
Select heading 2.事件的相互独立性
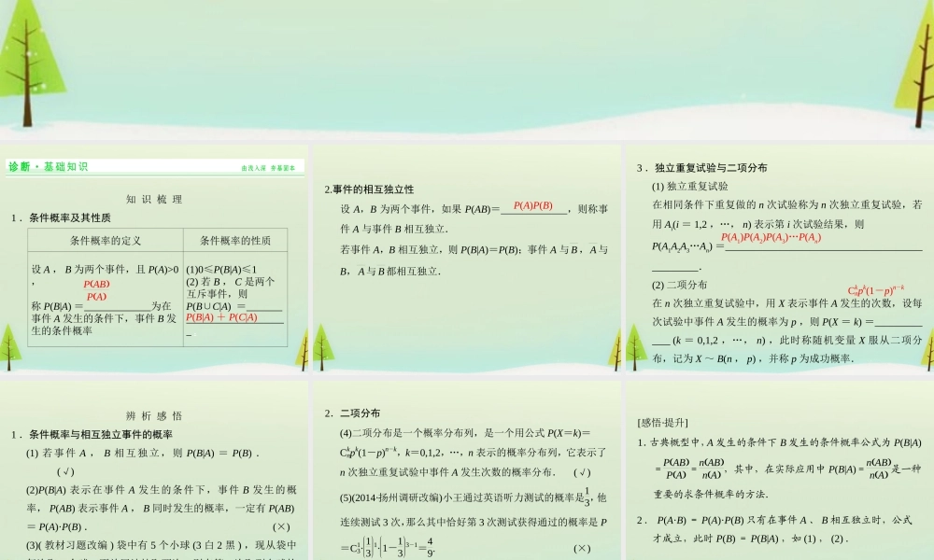[x=369, y=189]
